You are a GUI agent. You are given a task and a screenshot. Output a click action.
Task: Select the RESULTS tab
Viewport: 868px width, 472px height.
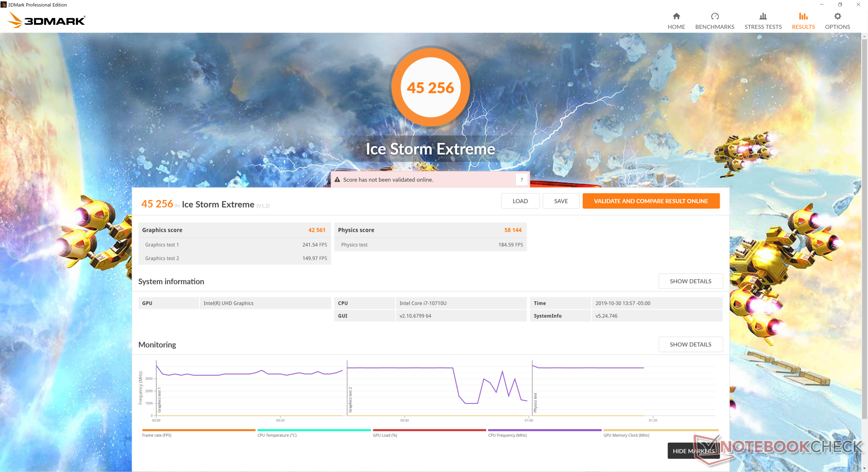coord(803,21)
